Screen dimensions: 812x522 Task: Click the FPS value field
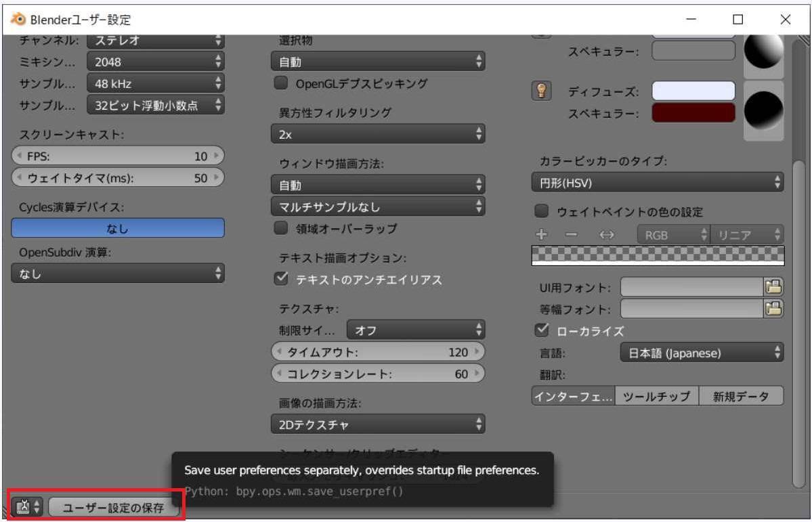(x=118, y=156)
